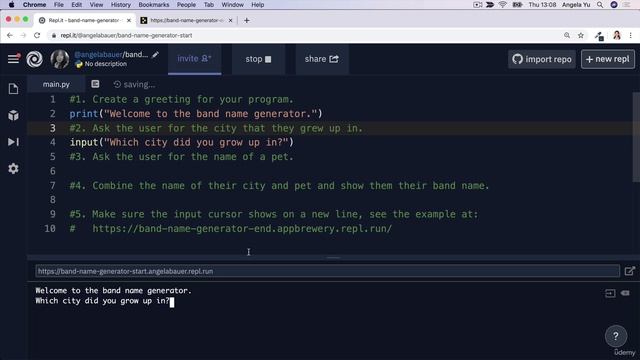Click the zoom magnifier in address bar
Image resolution: width=640 pixels, height=360 pixels.
click(x=567, y=36)
